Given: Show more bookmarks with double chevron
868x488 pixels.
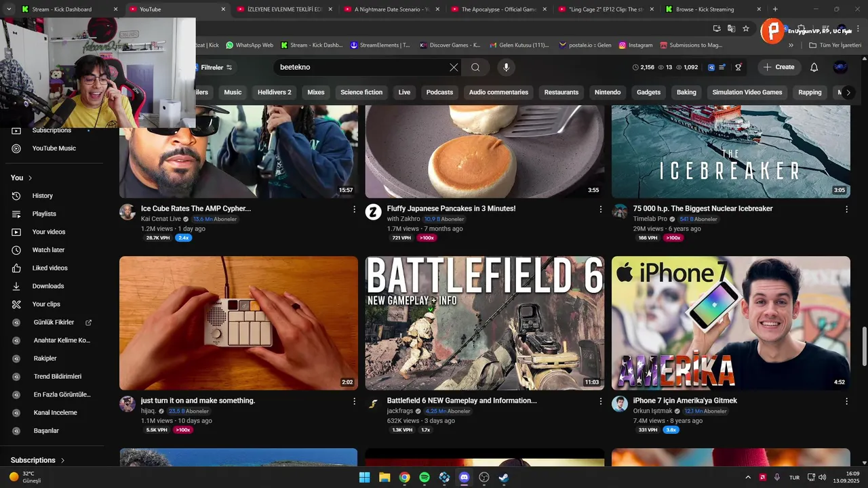Looking at the screenshot, I should [x=791, y=45].
